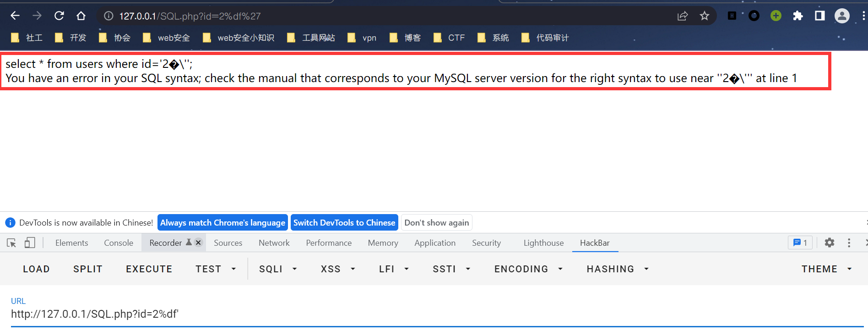The height and width of the screenshot is (331, 868).
Task: Open the web安全小知识 bookmark folder
Action: pos(239,38)
